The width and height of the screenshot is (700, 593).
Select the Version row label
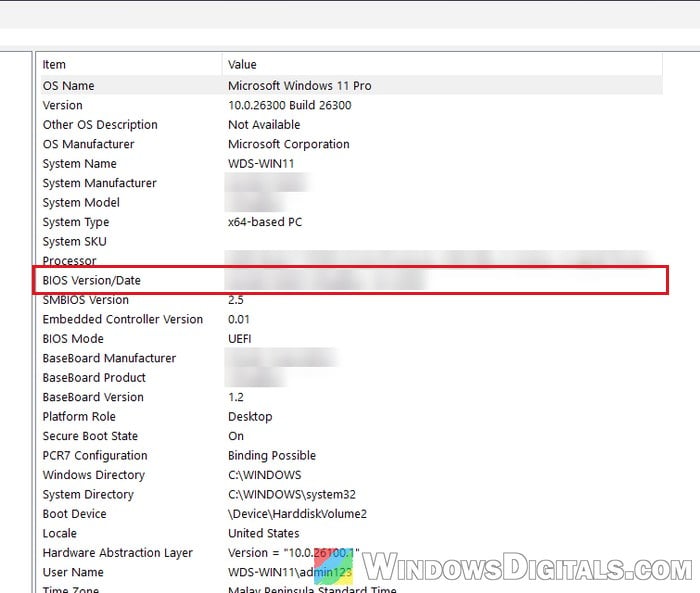click(x=62, y=105)
